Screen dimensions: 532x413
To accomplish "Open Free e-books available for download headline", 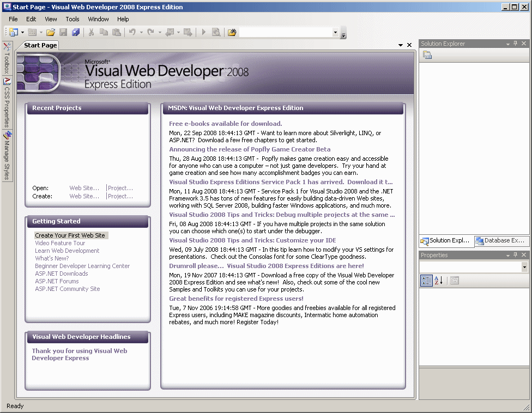I will [x=226, y=124].
